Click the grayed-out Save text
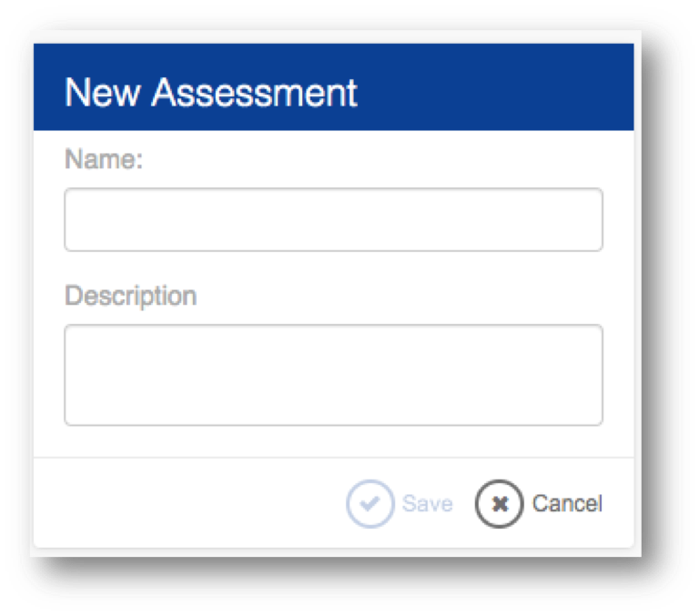 428,504
